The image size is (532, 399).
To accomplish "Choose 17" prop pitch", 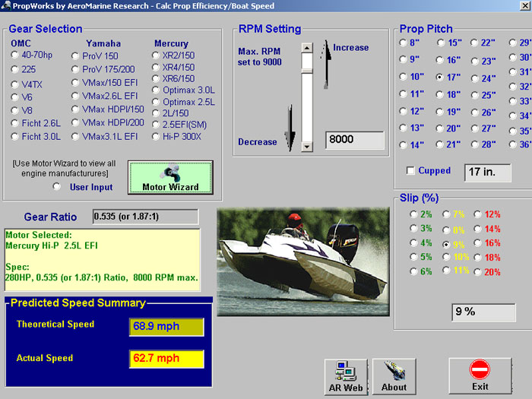I will coord(439,77).
